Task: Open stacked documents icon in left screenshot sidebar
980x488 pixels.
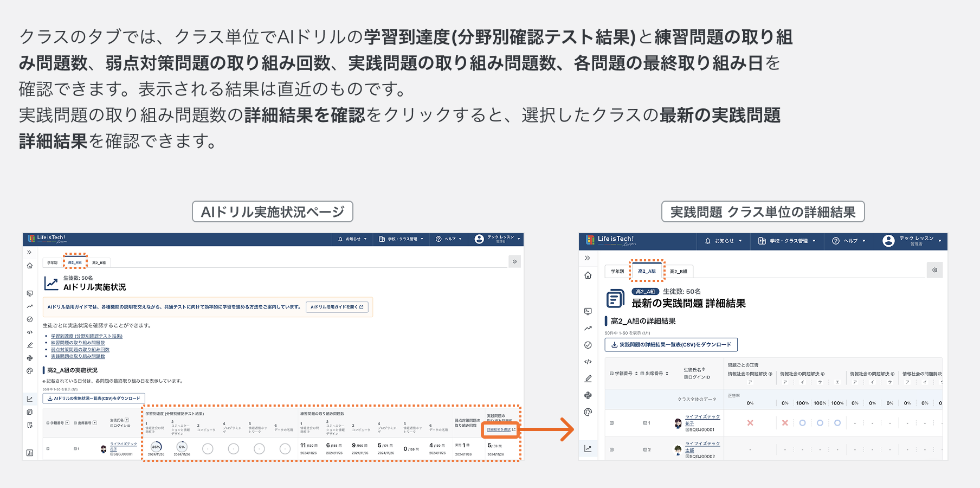Action: coord(30,412)
